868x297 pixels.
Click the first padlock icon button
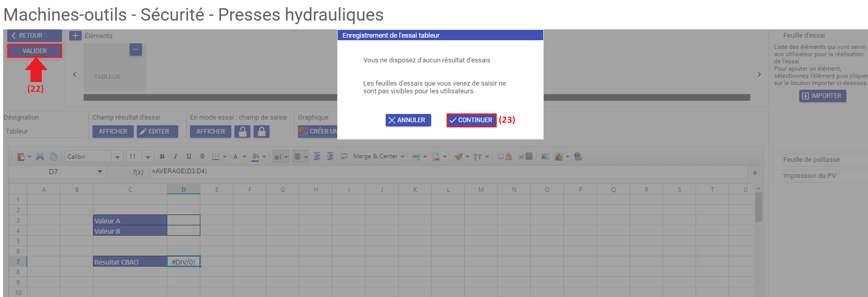[243, 131]
